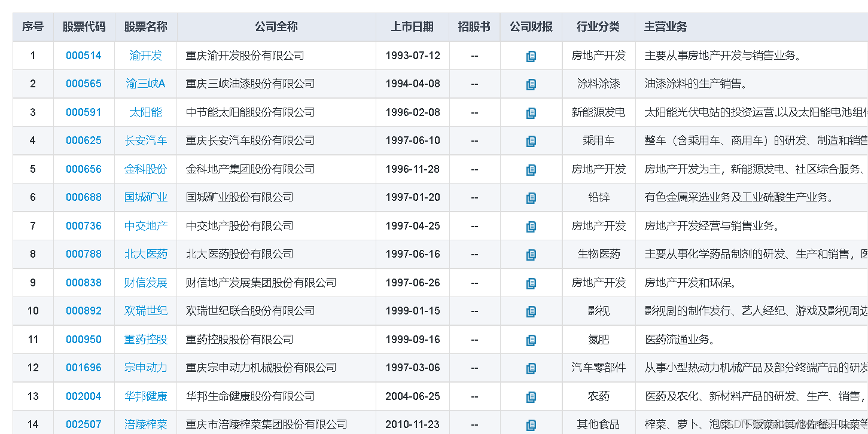Click the 主营业务 column header
The height and width of the screenshot is (434, 868).
point(751,27)
